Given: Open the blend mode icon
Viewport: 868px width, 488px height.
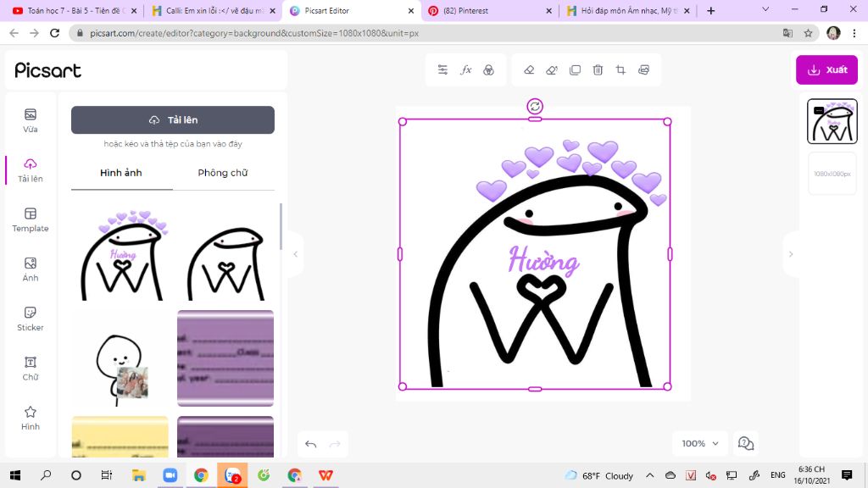Looking at the screenshot, I should (x=489, y=69).
